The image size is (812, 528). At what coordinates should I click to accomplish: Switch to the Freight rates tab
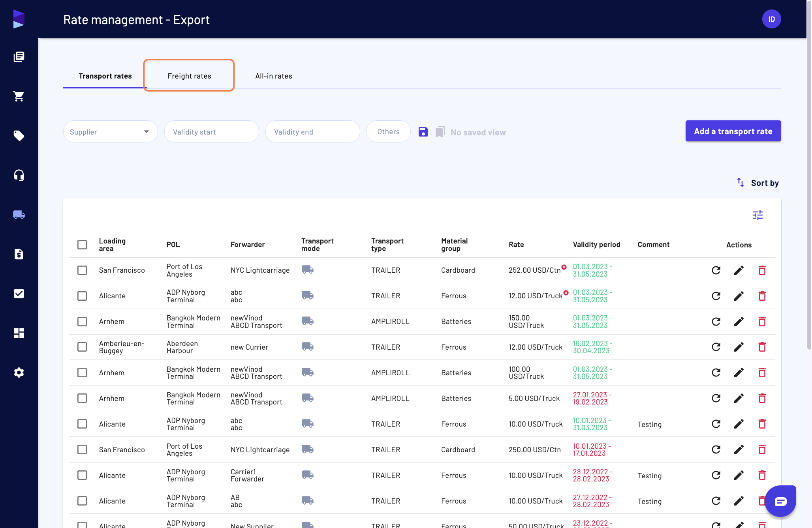(189, 76)
